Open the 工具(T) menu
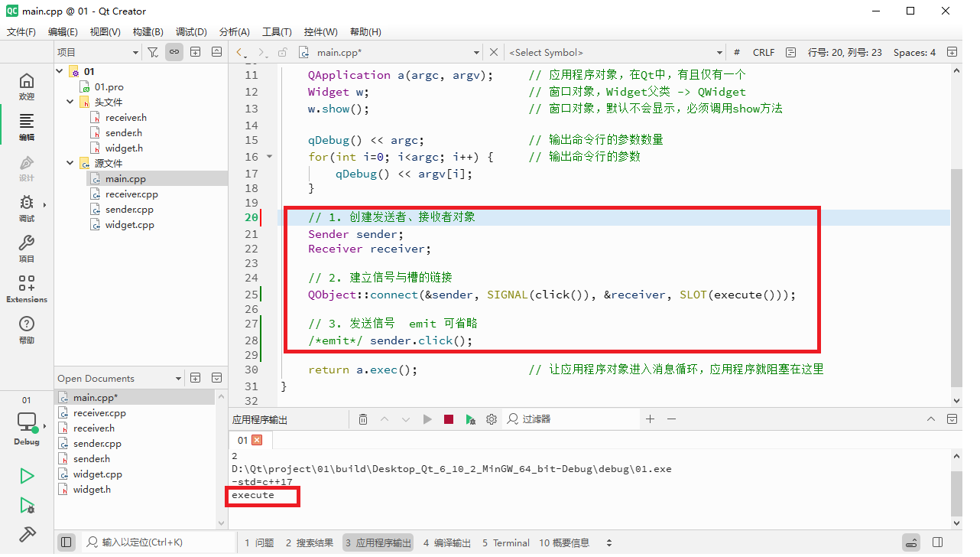This screenshot has height=557, width=980. click(277, 31)
